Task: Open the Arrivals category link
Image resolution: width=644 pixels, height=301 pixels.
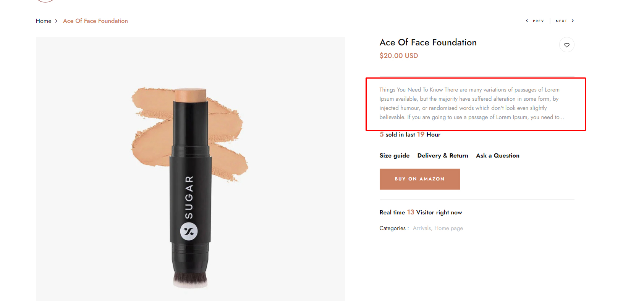Action: coord(422,228)
